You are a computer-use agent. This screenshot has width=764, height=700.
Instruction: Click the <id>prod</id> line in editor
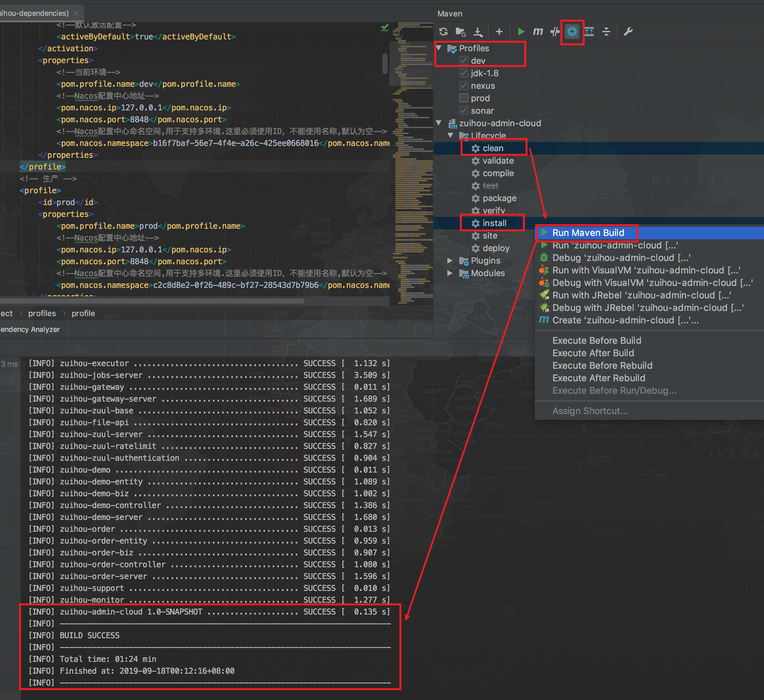point(68,202)
